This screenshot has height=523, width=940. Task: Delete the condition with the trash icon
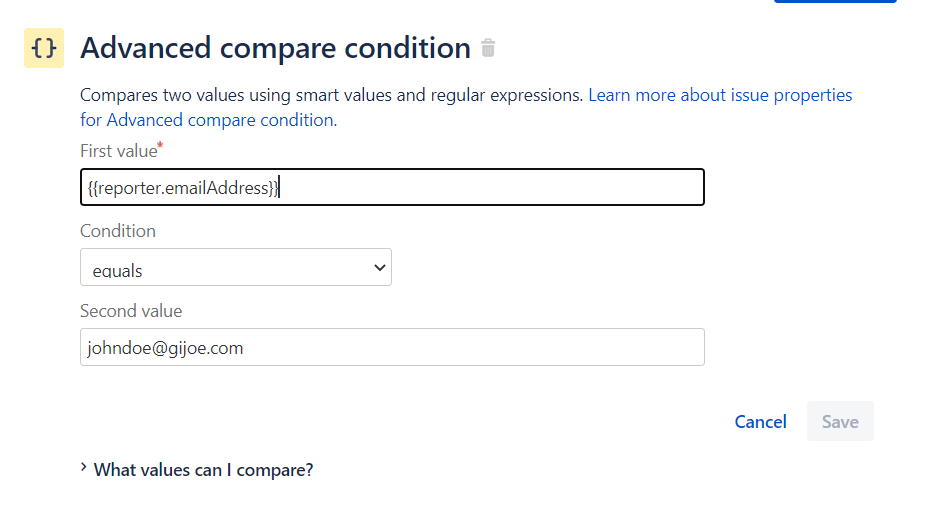488,48
